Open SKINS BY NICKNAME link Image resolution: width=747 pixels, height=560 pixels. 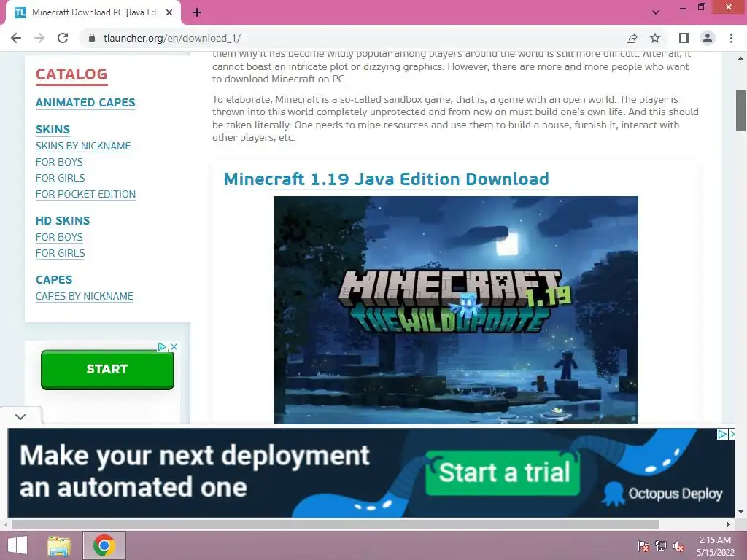[83, 146]
